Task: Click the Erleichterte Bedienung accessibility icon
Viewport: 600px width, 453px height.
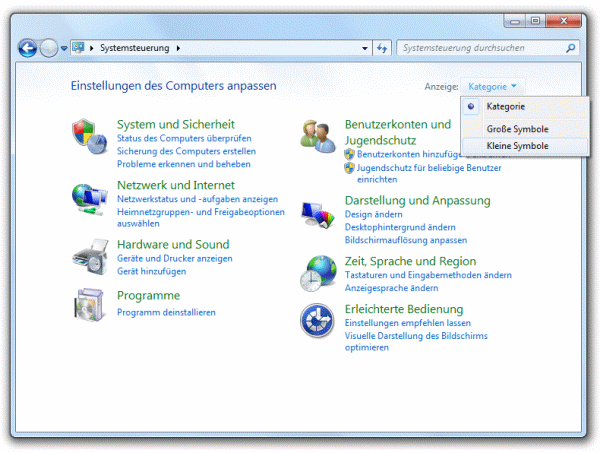Action: [x=318, y=320]
